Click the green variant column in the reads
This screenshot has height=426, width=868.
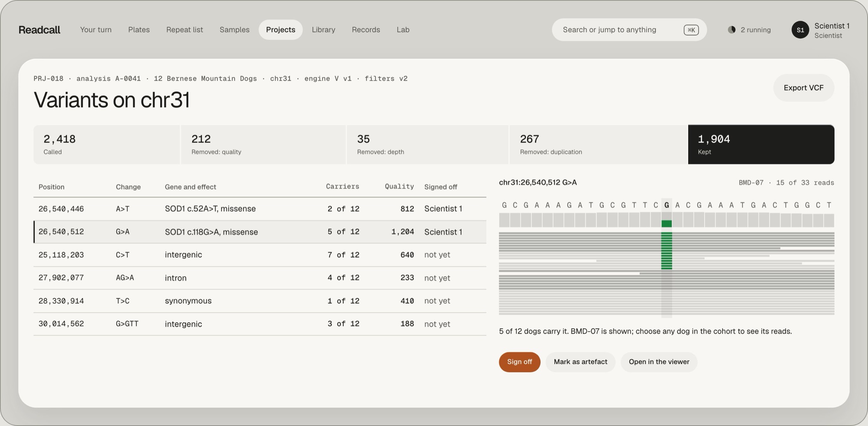667,251
